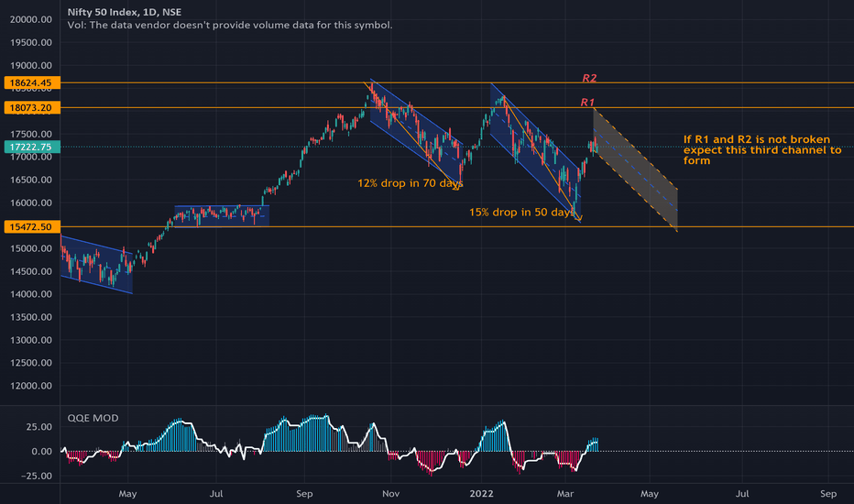Click the Nov time axis label
This screenshot has width=854, height=504.
point(390,494)
